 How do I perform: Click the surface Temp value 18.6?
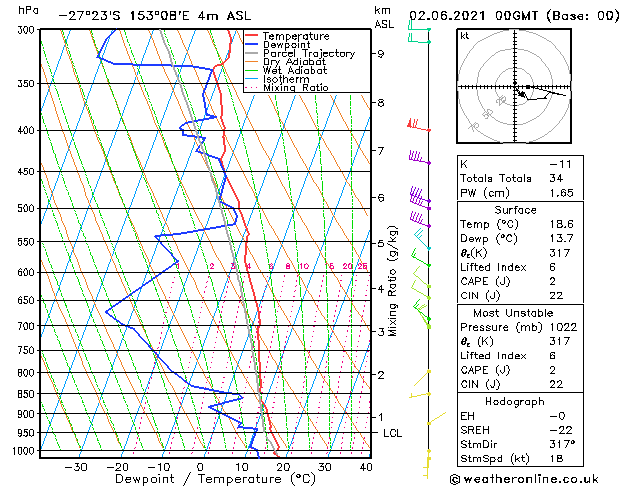pyautogui.click(x=562, y=224)
